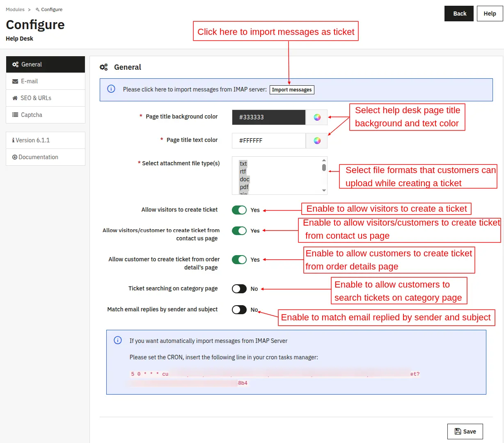Click the Back button

(x=459, y=14)
